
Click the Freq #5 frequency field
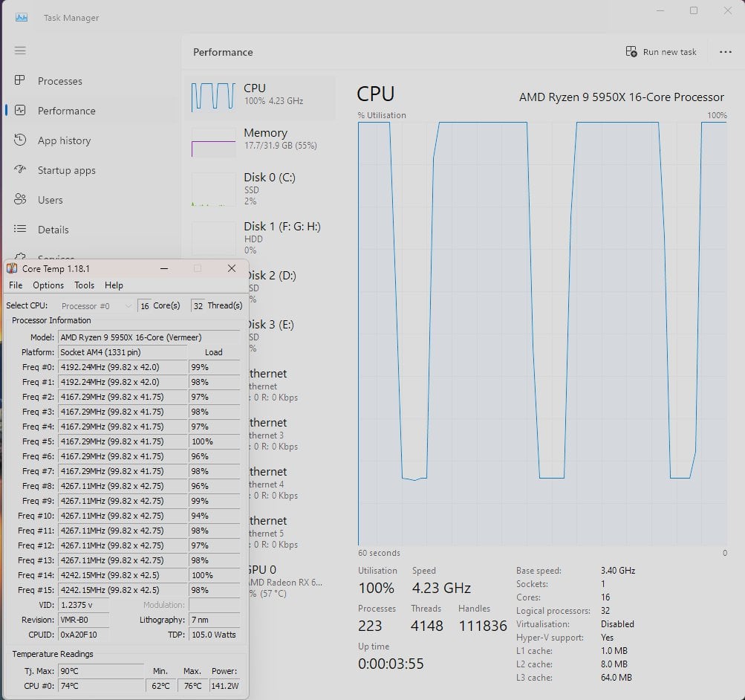click(x=123, y=441)
